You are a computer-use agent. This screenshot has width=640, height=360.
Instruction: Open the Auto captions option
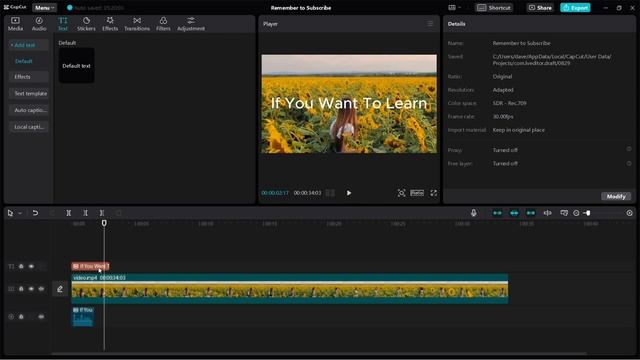click(29, 110)
